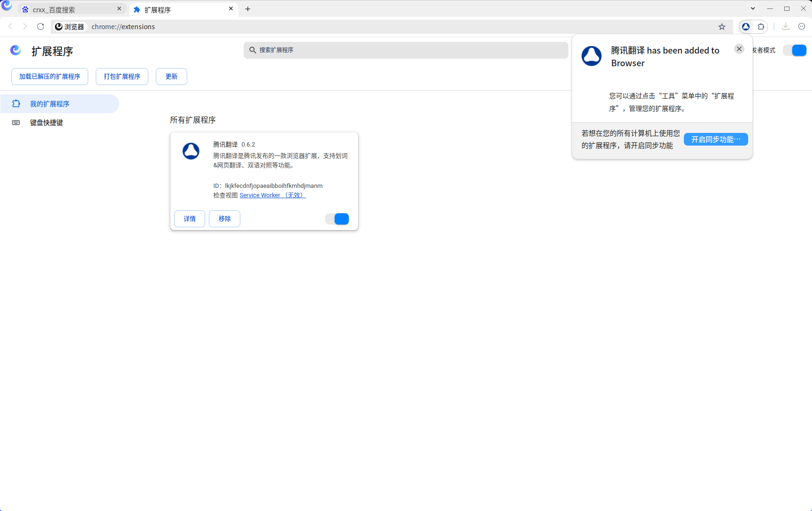Screen dimensions: 812x511
Task: Click the search magnifier icon in extensions search
Action: [x=253, y=50]
